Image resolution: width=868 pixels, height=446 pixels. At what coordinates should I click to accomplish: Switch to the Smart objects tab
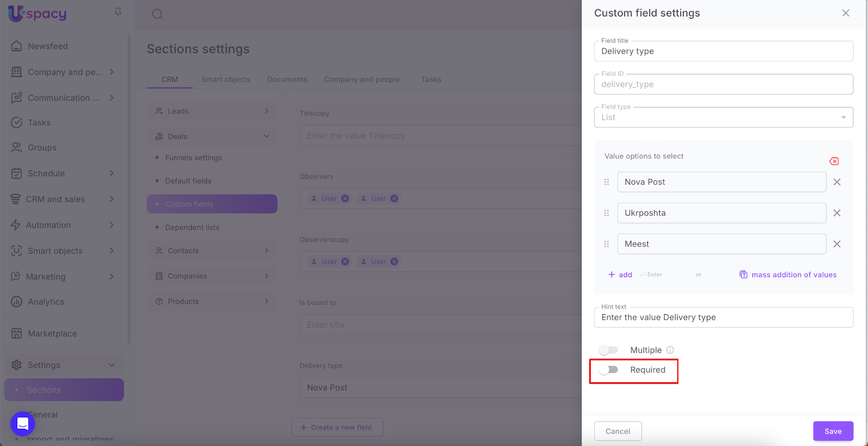pos(226,79)
